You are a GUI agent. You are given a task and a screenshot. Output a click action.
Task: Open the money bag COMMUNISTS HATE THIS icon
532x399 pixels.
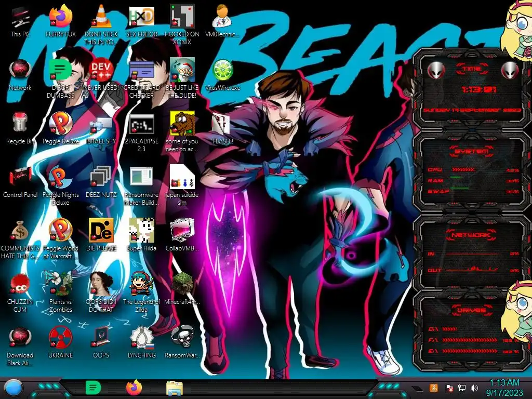coord(20,240)
